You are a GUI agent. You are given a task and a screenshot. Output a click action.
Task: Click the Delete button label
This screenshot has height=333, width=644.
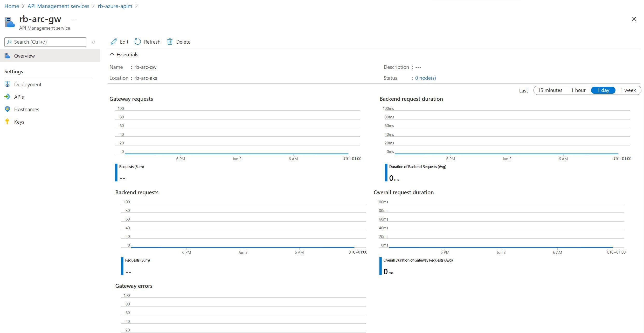[x=183, y=42]
